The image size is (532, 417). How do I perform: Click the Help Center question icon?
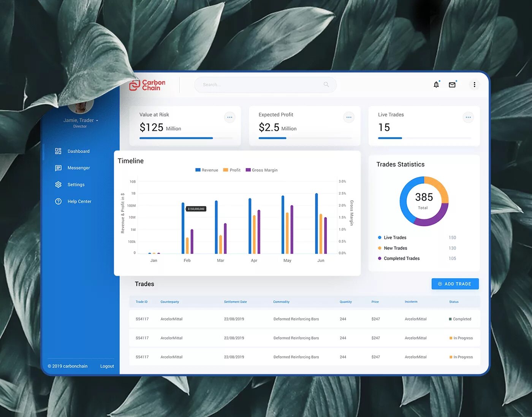pos(58,201)
